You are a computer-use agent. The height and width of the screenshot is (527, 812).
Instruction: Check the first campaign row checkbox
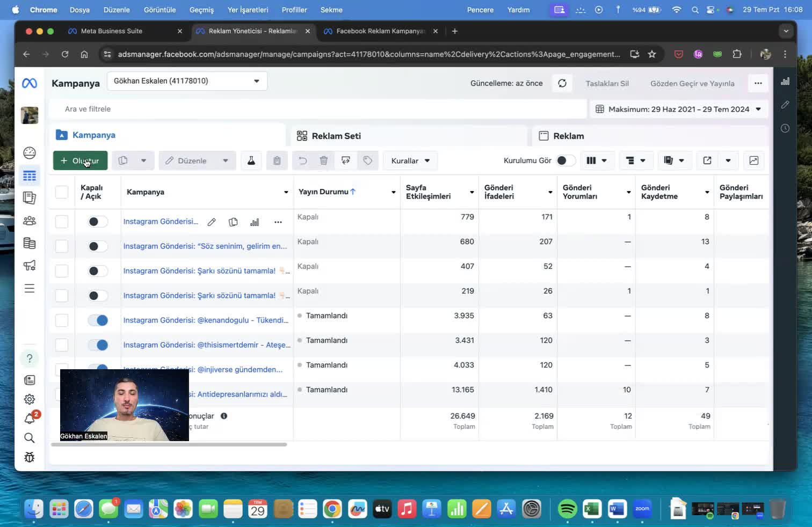(x=62, y=222)
